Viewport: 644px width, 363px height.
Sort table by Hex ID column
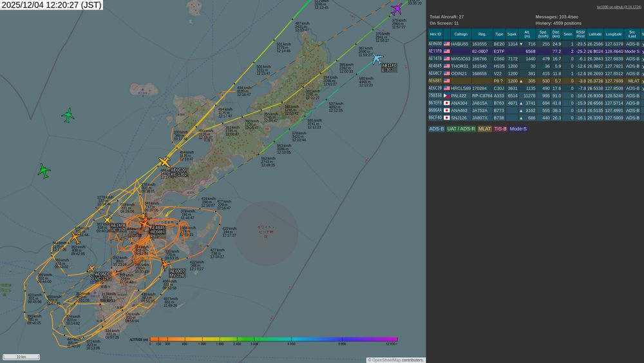(435, 34)
